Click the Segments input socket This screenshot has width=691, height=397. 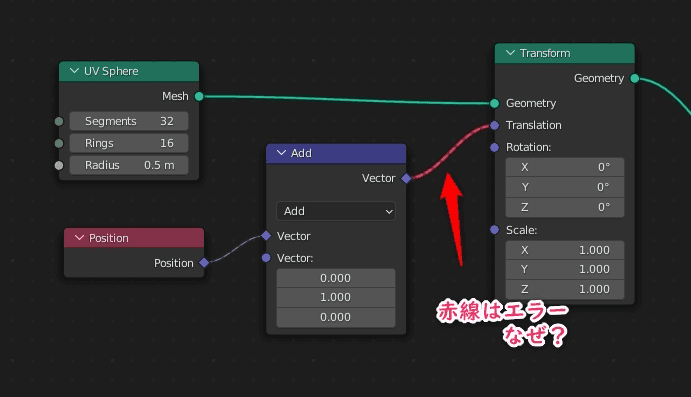59,121
